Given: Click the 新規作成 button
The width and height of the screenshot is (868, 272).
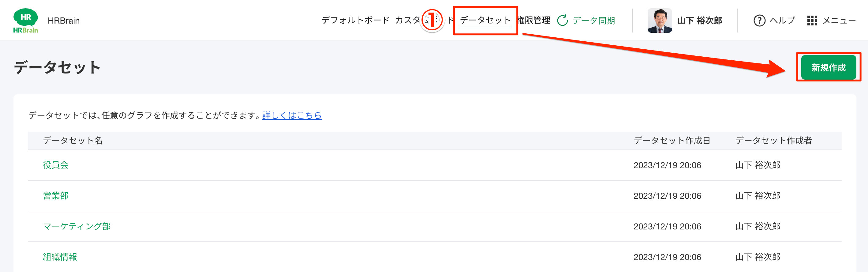Looking at the screenshot, I should (829, 67).
